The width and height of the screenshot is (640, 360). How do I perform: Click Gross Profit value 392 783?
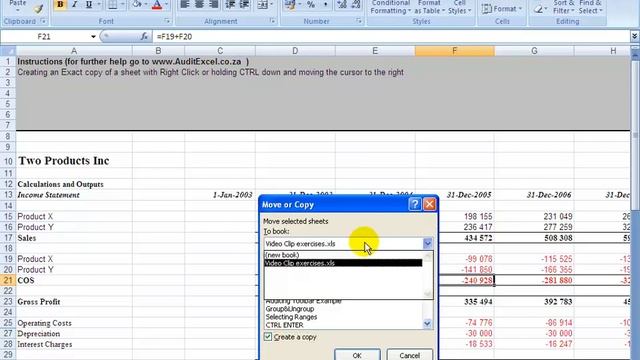534,302
